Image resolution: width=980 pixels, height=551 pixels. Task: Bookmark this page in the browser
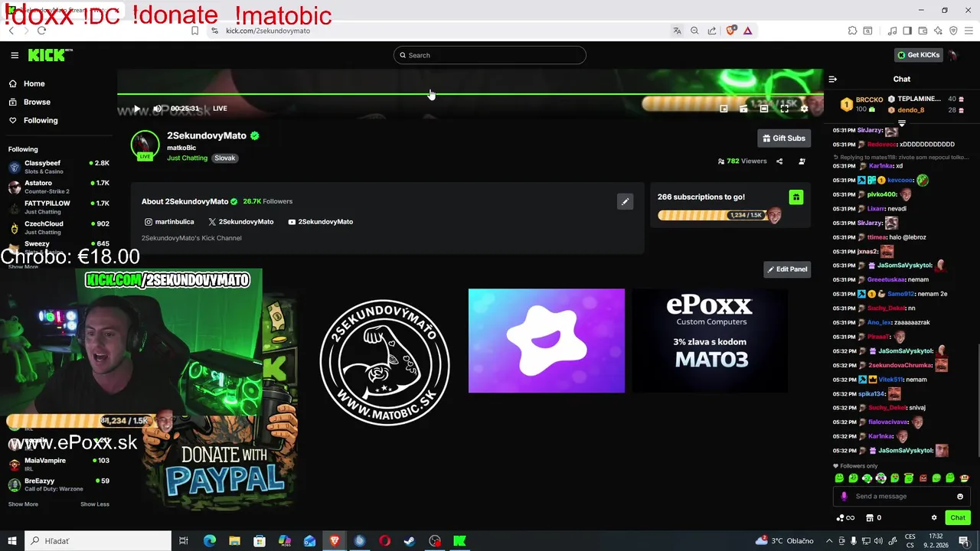coord(194,31)
